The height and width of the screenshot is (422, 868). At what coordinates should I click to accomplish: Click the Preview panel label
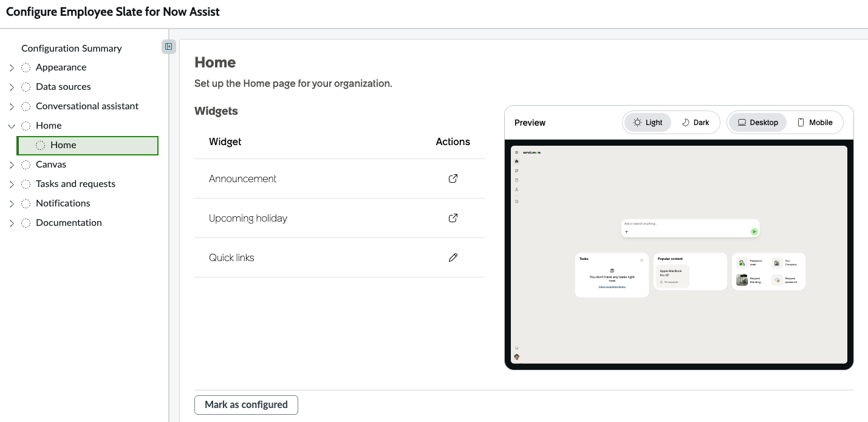[x=530, y=123]
